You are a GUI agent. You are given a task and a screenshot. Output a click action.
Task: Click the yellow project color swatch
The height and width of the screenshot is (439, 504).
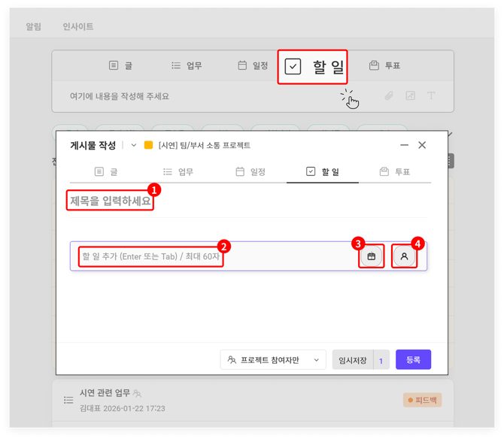coord(148,145)
